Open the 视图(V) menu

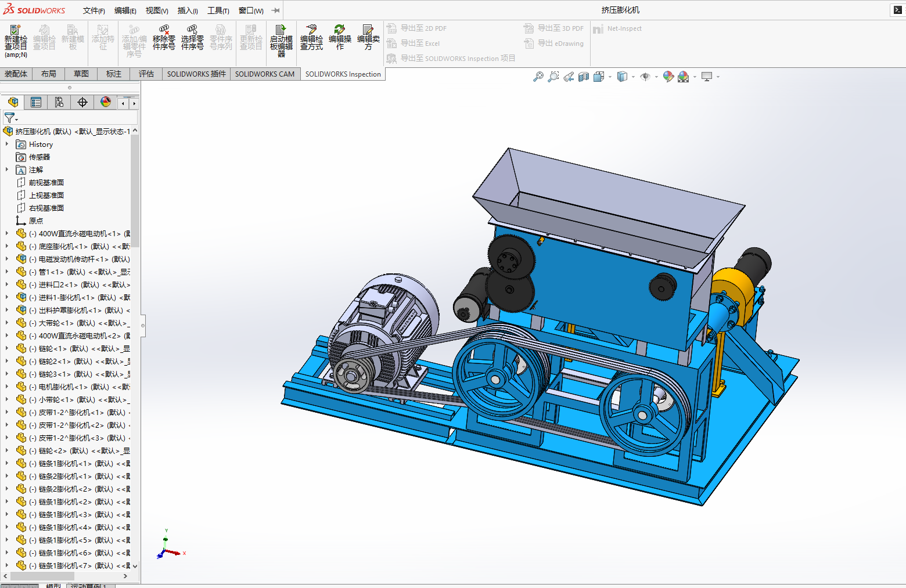pyautogui.click(x=157, y=10)
